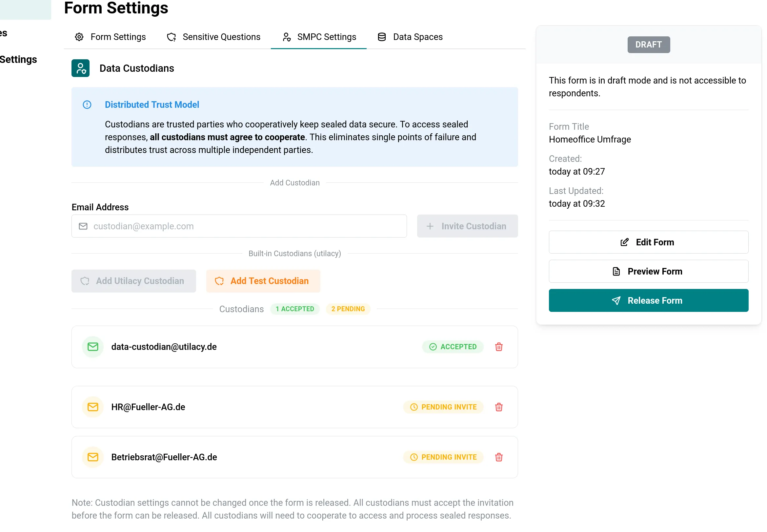Click yellow mail icon beside Betriebsrat@Fueller-AG.de
The image size is (767, 532).
(93, 457)
